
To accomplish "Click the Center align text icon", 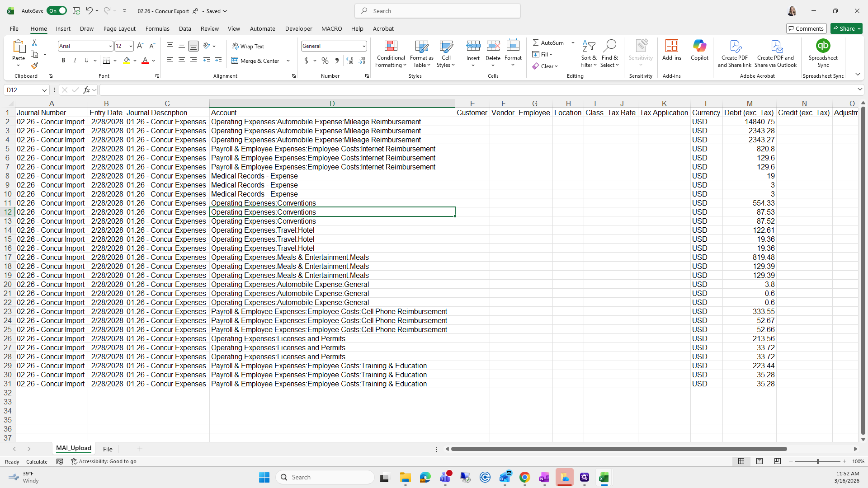I will coord(182,61).
